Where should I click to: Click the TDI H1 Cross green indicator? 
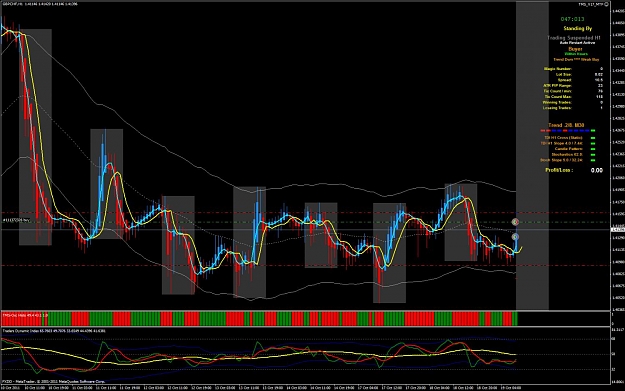[x=593, y=138]
